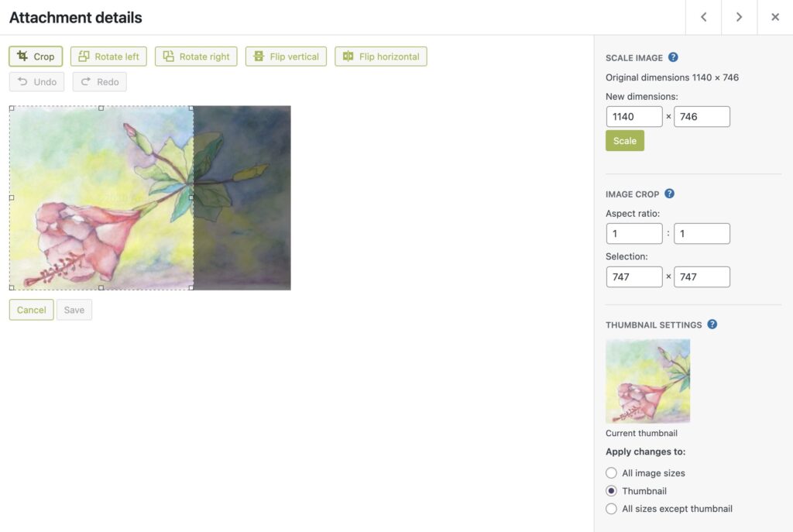Screen dimensions: 793x532
Task: Cancel the image editing
Action: tap(31, 310)
